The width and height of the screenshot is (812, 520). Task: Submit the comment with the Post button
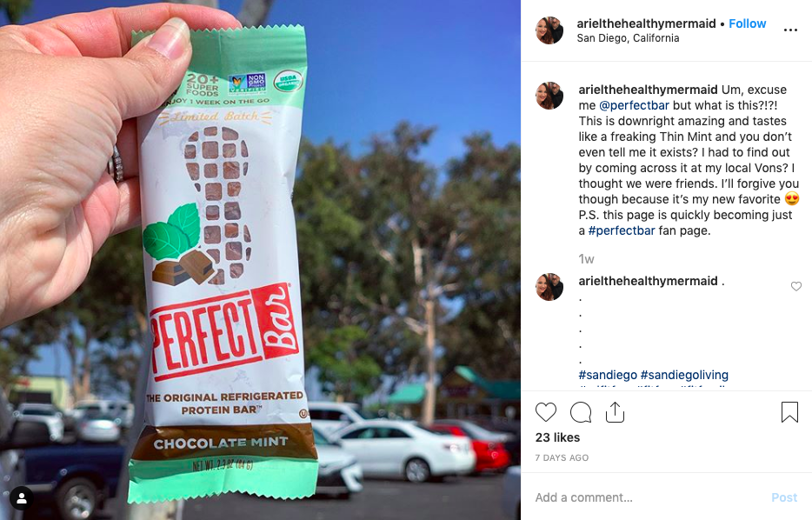point(784,497)
